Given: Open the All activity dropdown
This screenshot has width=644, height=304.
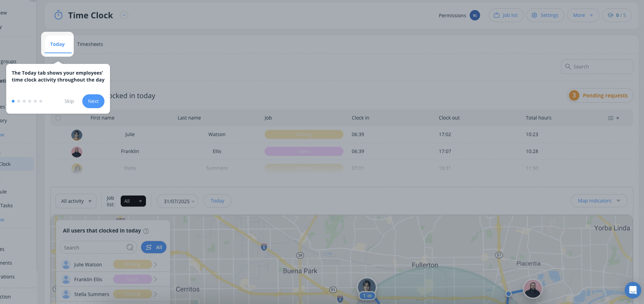Looking at the screenshot, I should [x=76, y=201].
